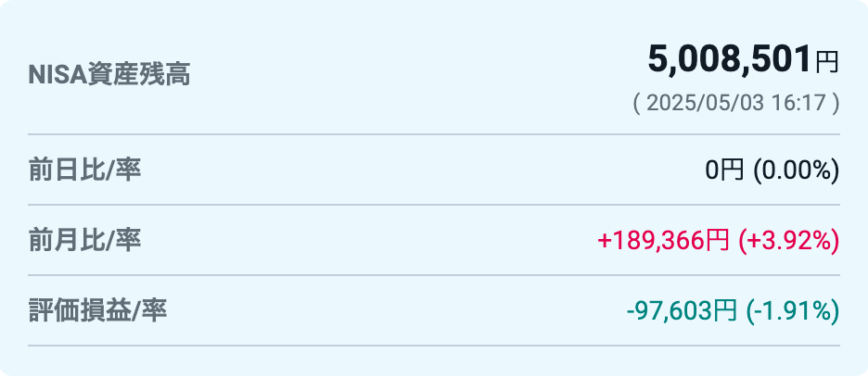Click the divider between 前日比/率 and 前月比/率

coord(433,204)
